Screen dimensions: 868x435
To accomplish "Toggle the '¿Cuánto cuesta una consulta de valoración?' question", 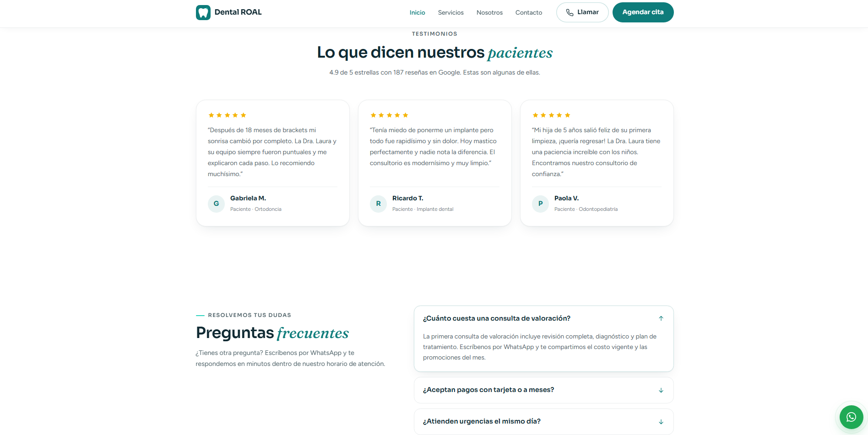I will tap(543, 318).
